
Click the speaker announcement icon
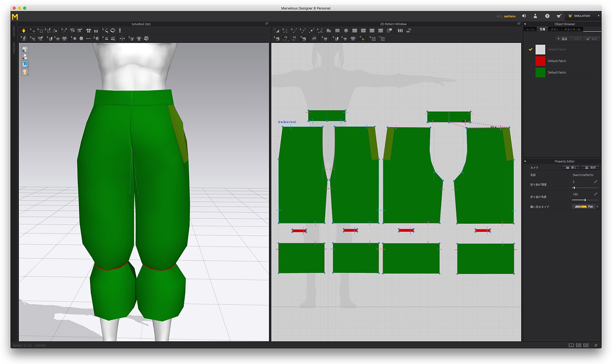[x=524, y=16]
